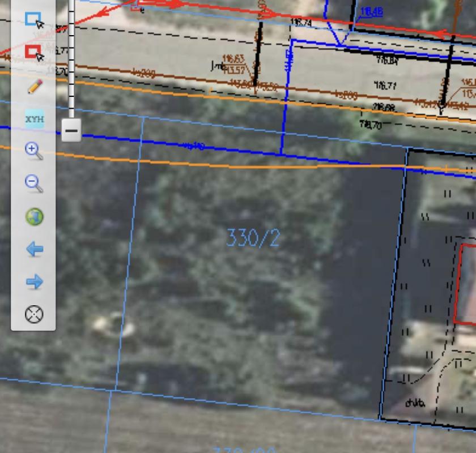Click the 116.74 elevation label near road
This screenshot has height=453, width=476.
click(x=301, y=22)
